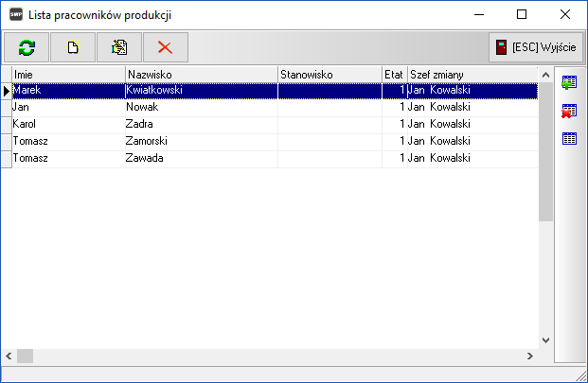Click the Szef zmiany column header
This screenshot has width=588, height=383.
(472, 74)
